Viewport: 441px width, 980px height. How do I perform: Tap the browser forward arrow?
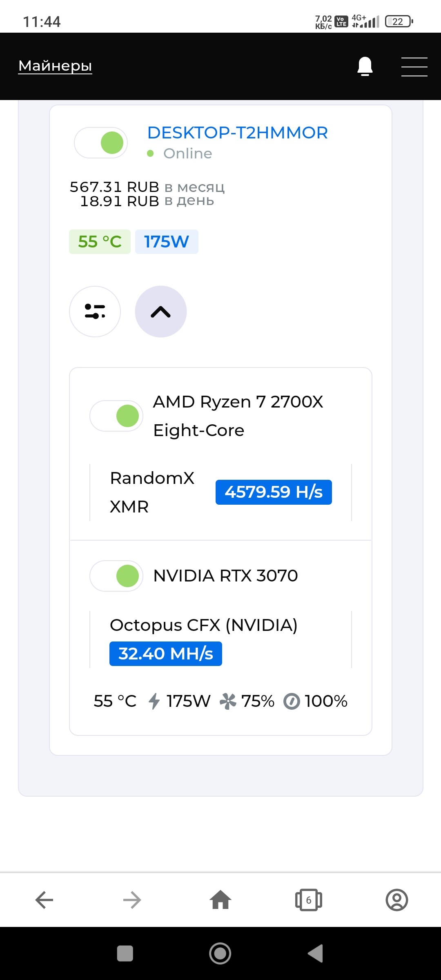pos(132,900)
